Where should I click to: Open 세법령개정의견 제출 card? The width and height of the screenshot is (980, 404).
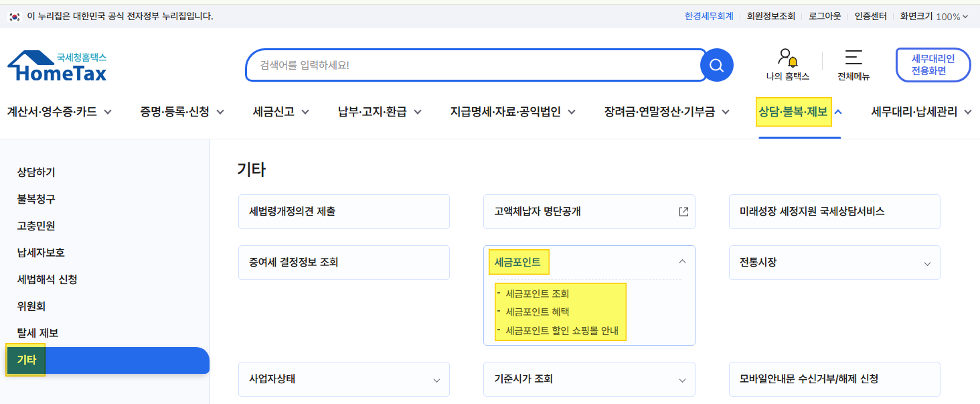coord(344,212)
